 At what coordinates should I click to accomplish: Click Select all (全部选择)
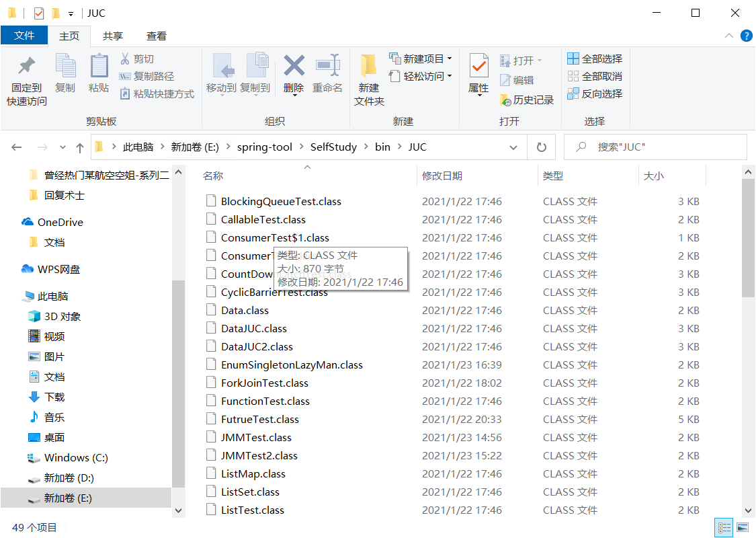(595, 59)
